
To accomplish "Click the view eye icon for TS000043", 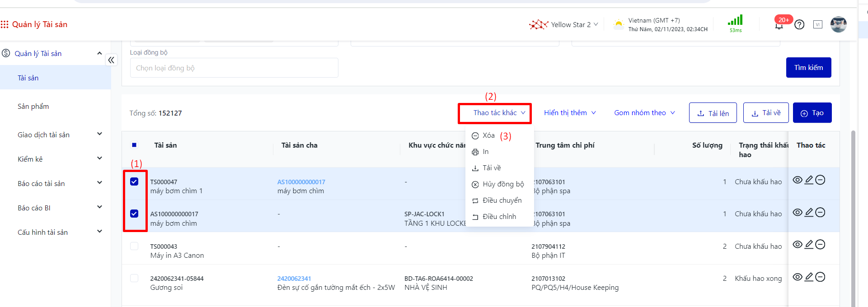I will [798, 245].
